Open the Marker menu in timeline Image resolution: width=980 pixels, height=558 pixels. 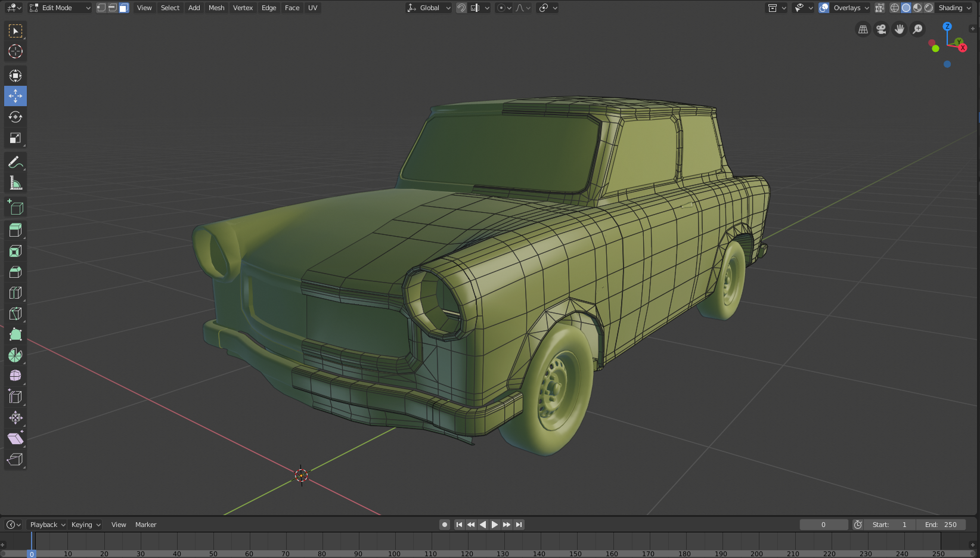(145, 525)
